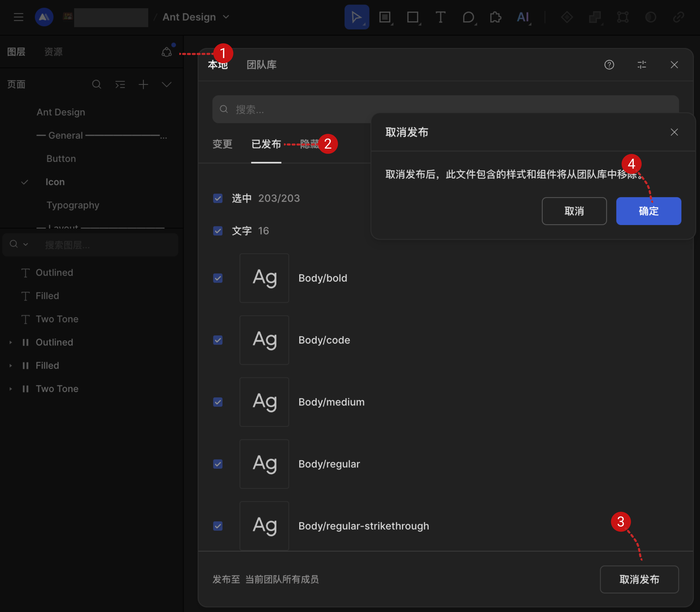This screenshot has height=612, width=700.
Task: Open the 已发布 tab
Action: tap(266, 144)
